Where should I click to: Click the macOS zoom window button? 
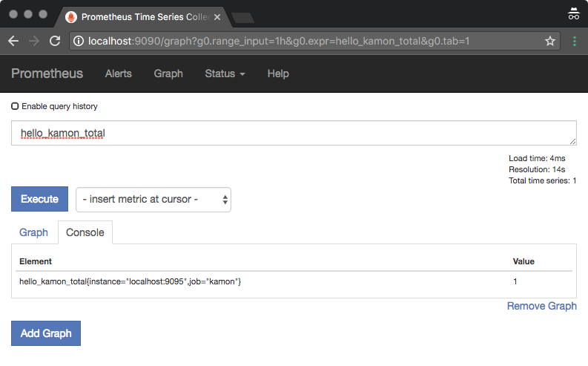[x=43, y=14]
